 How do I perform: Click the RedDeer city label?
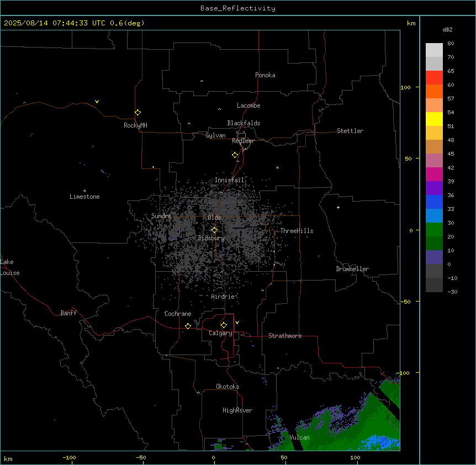point(243,141)
